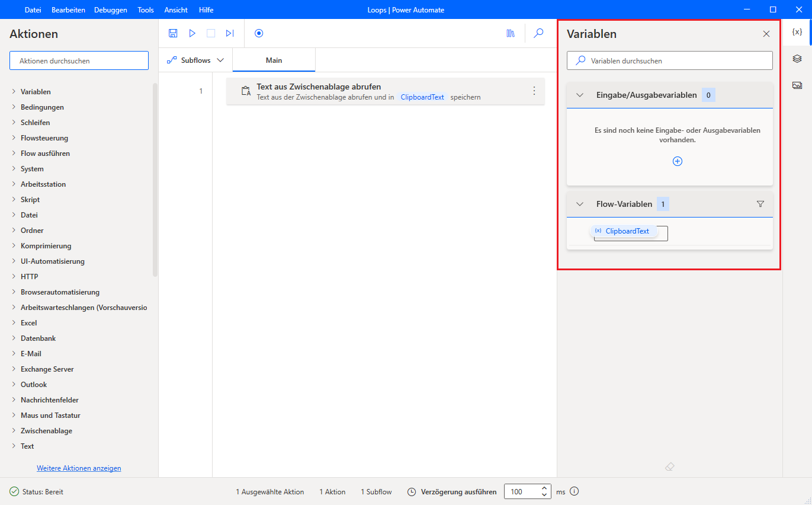Open the Hilfe menu
Viewport: 812px width, 505px height.
click(206, 10)
